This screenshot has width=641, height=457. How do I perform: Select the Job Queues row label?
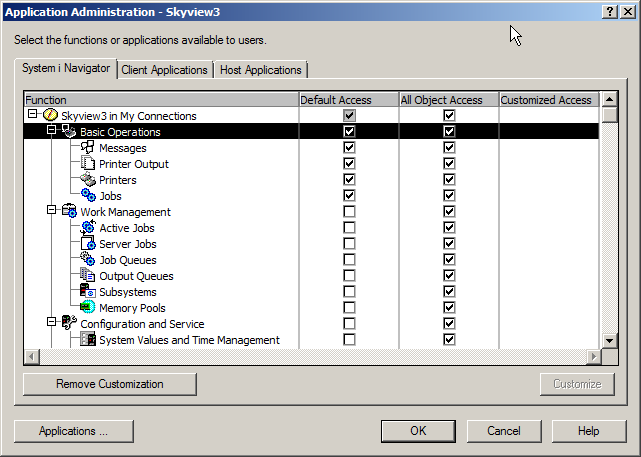pos(128,260)
